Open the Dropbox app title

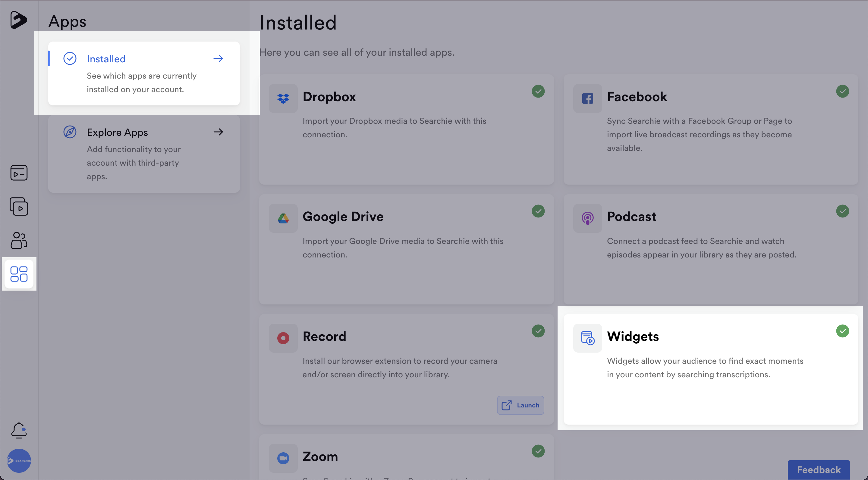[x=329, y=97]
